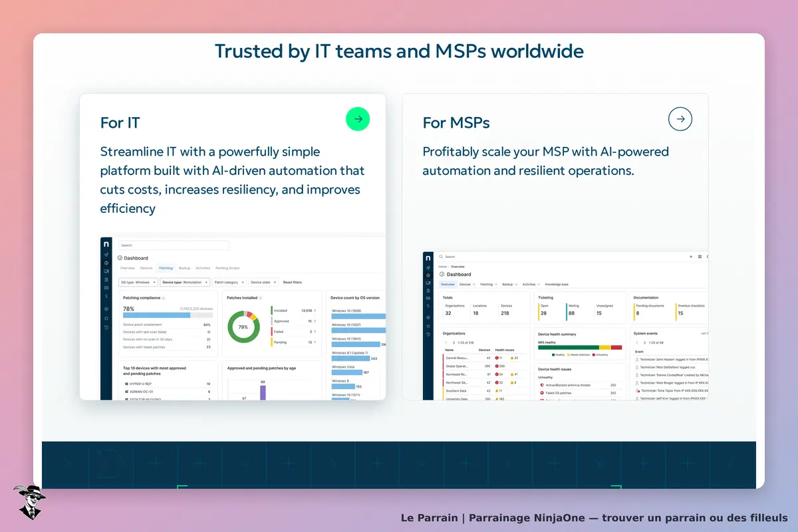This screenshot has width=798, height=532.
Task: Click the Failed OS patches row
Action: click(580, 393)
